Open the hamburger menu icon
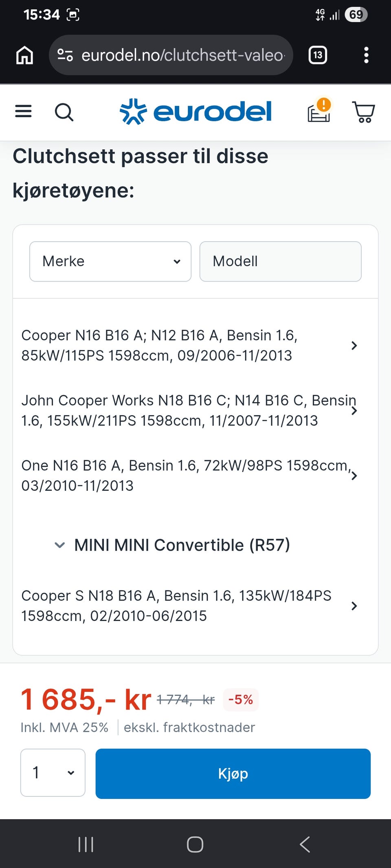 (23, 111)
